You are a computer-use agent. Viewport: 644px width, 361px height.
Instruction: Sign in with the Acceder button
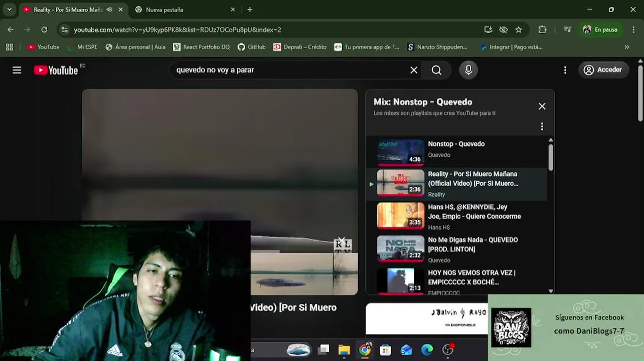pyautogui.click(x=603, y=70)
